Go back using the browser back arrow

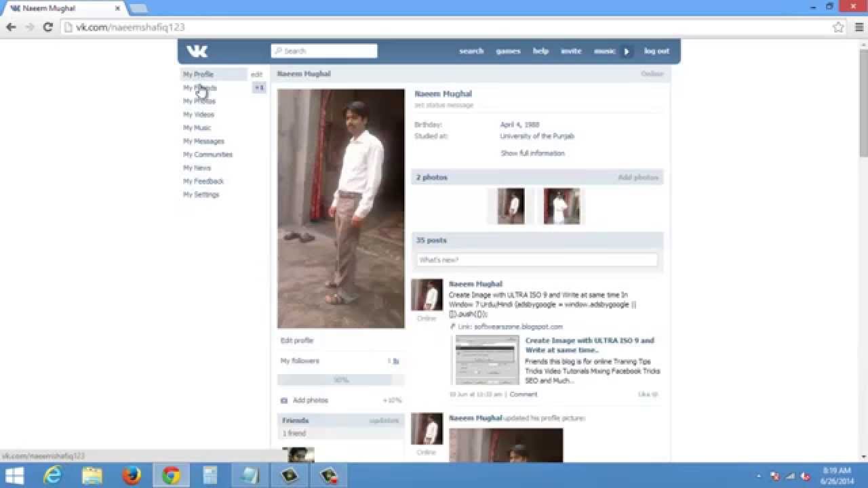pyautogui.click(x=11, y=27)
